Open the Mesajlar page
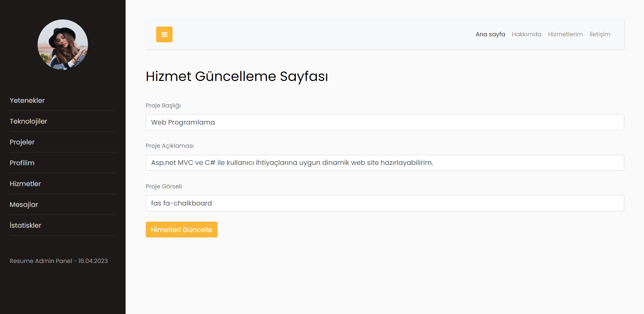Image resolution: width=644 pixels, height=314 pixels. (24, 205)
